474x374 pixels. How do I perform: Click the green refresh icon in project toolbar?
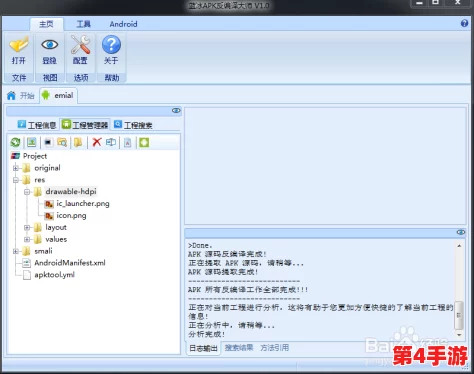(15, 143)
